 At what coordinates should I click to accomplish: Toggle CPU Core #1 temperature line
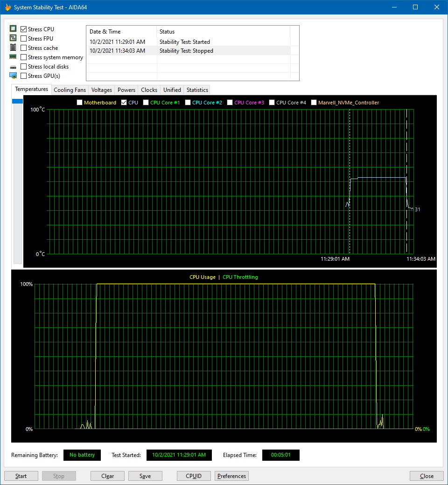coord(146,103)
